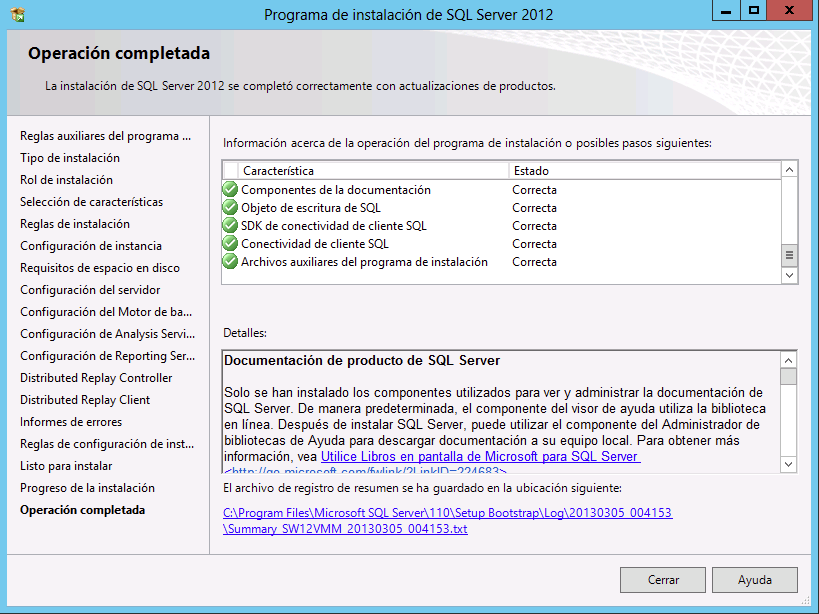
Task: Click the feature list scroll down arrow
Action: pos(789,275)
